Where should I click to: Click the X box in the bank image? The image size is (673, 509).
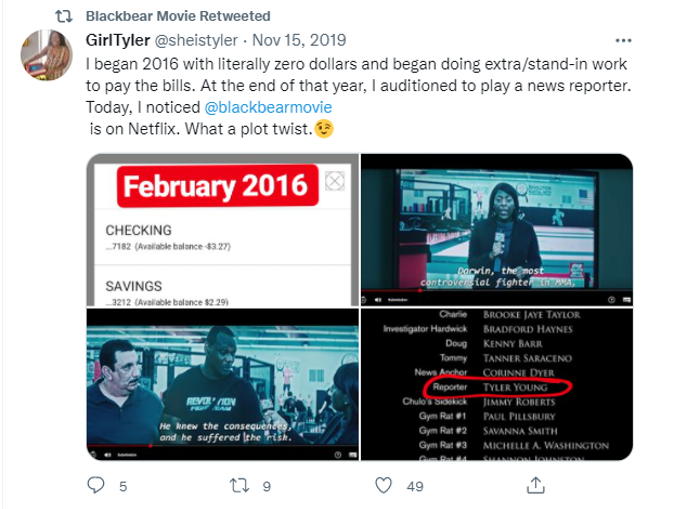(335, 181)
